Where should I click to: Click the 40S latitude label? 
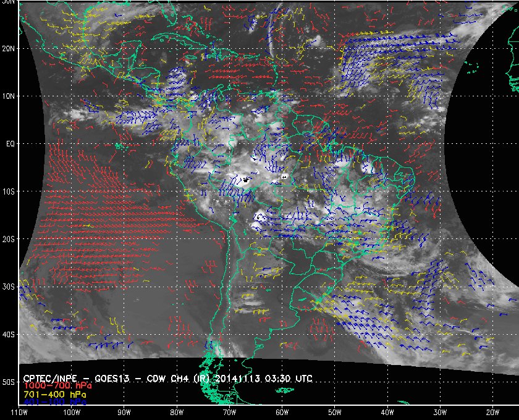9,334
